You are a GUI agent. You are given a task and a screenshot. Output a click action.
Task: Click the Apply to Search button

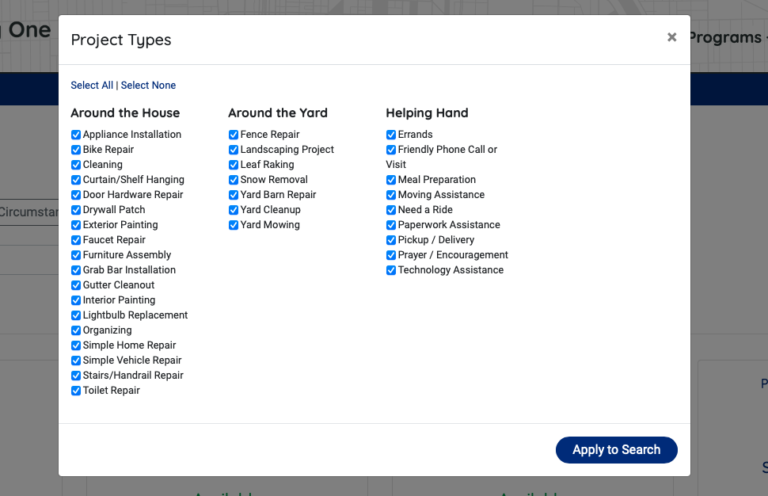(616, 450)
